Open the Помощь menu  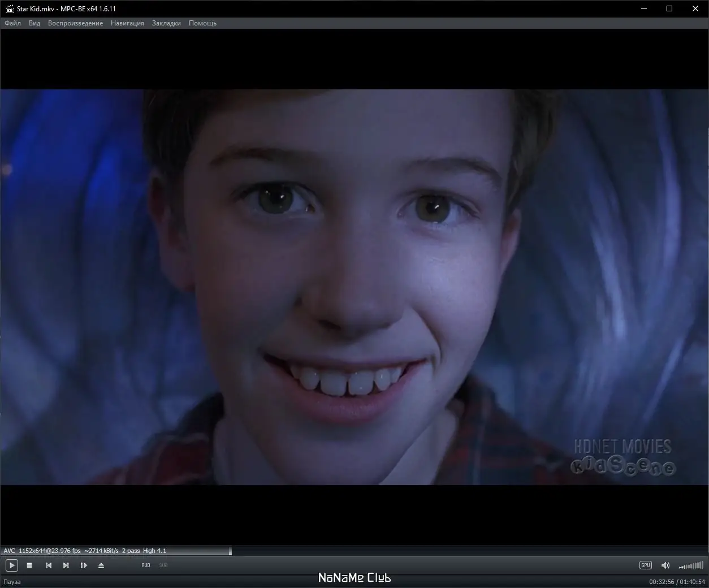[x=202, y=23]
